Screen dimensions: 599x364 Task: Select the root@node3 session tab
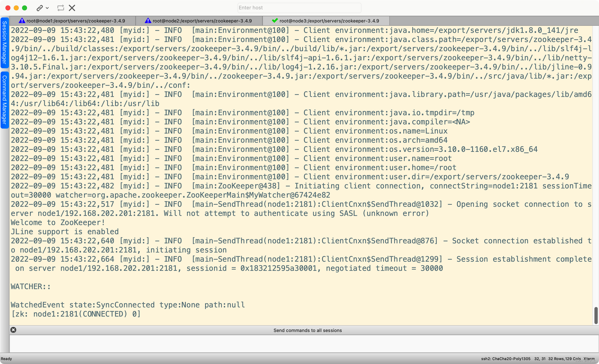click(x=326, y=21)
